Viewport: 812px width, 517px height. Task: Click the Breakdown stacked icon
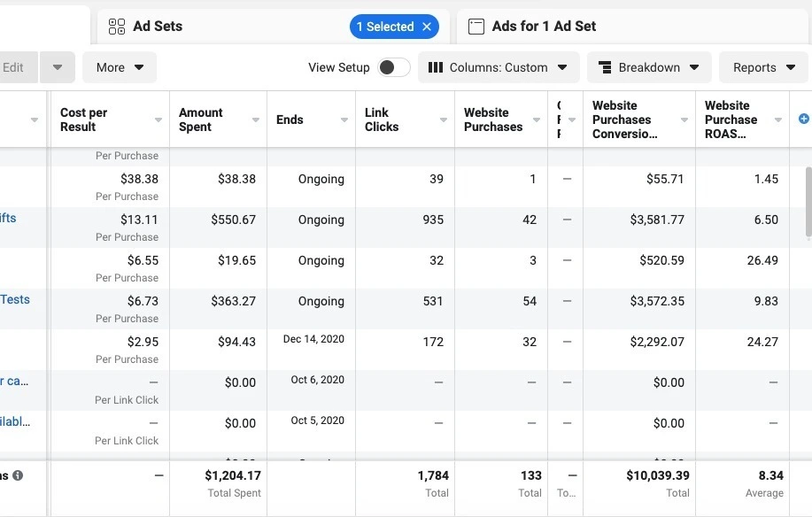[606, 67]
